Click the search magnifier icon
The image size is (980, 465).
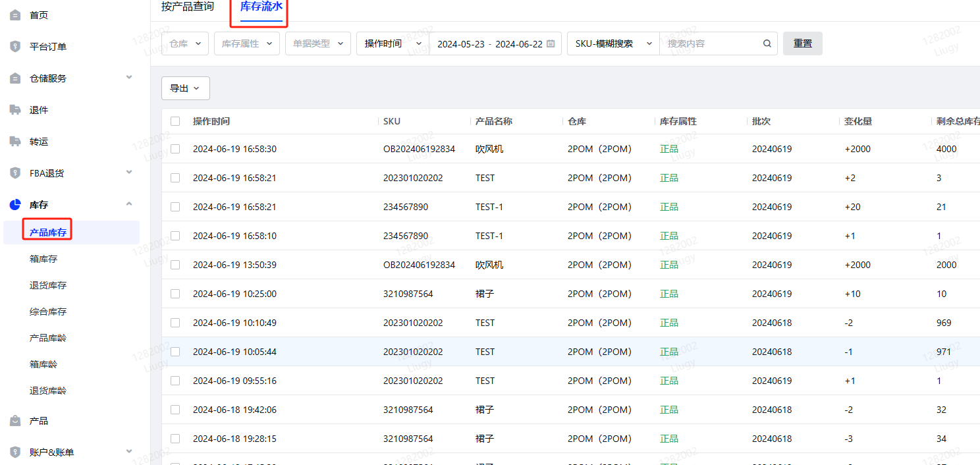tap(767, 43)
